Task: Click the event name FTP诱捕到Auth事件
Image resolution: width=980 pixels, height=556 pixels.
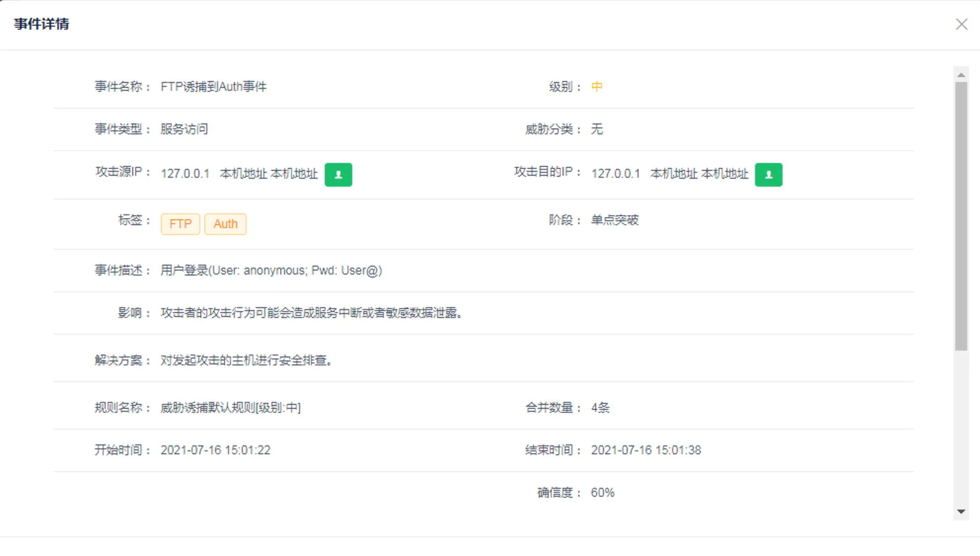Action: pos(214,87)
